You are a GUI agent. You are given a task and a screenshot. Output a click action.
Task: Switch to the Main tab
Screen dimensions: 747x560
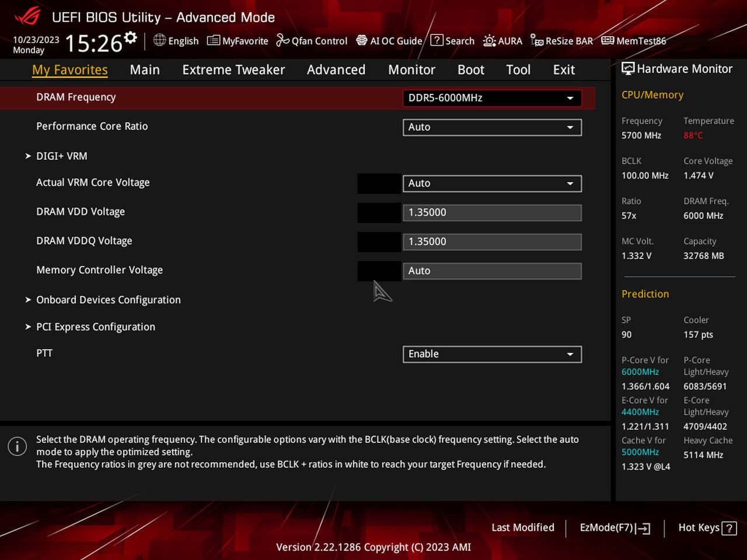[x=145, y=69]
